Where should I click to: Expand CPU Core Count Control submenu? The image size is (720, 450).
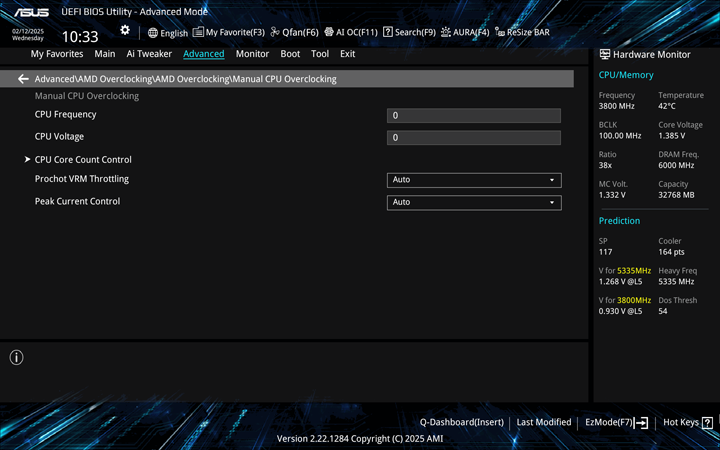pyautogui.click(x=83, y=160)
